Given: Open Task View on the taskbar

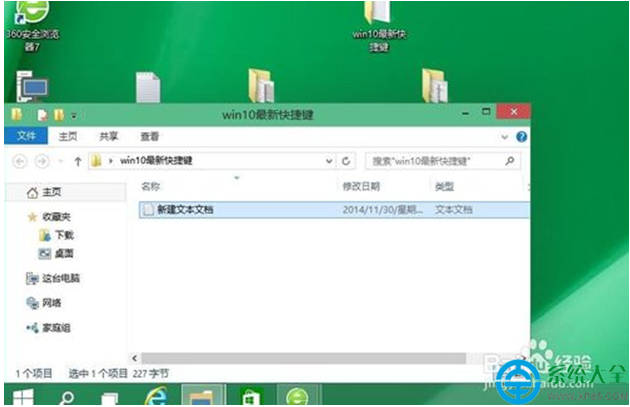Looking at the screenshot, I should tap(109, 398).
